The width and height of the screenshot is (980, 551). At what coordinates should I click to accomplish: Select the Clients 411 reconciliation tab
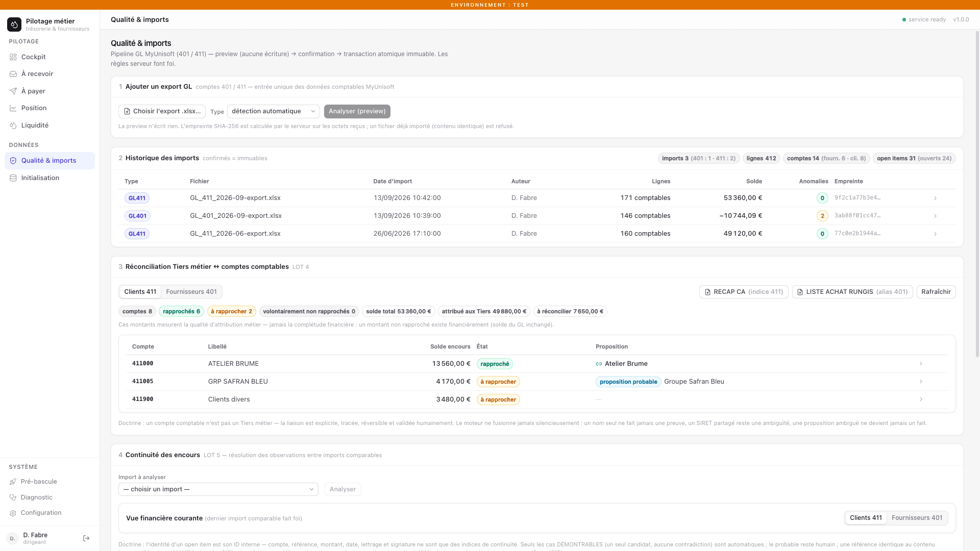point(140,292)
